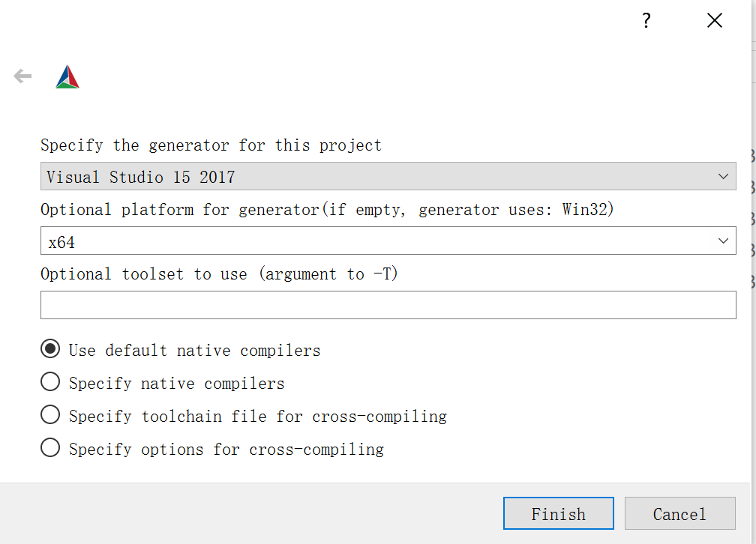Image resolution: width=756 pixels, height=544 pixels.
Task: Select Specify toolchain file for cross-compiling
Action: [x=49, y=414]
